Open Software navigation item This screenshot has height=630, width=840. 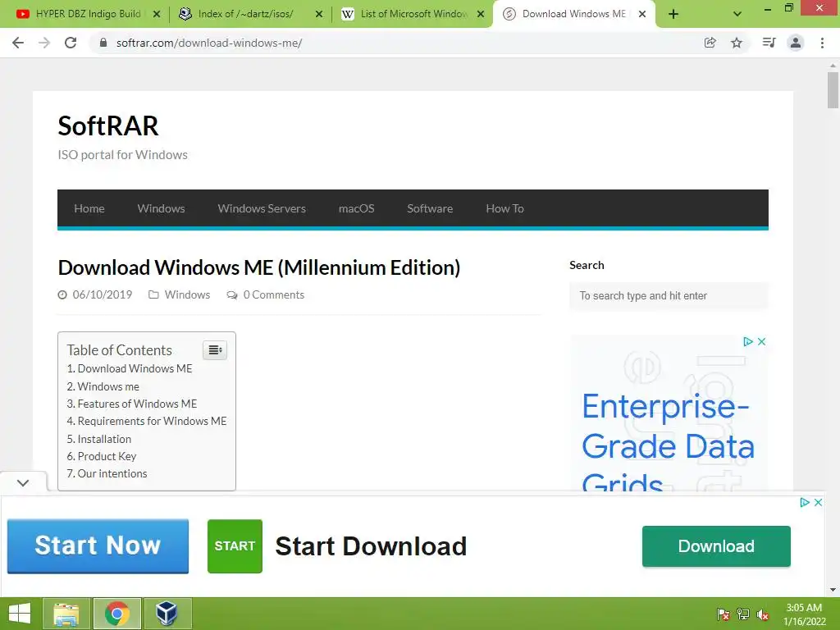pyautogui.click(x=430, y=208)
